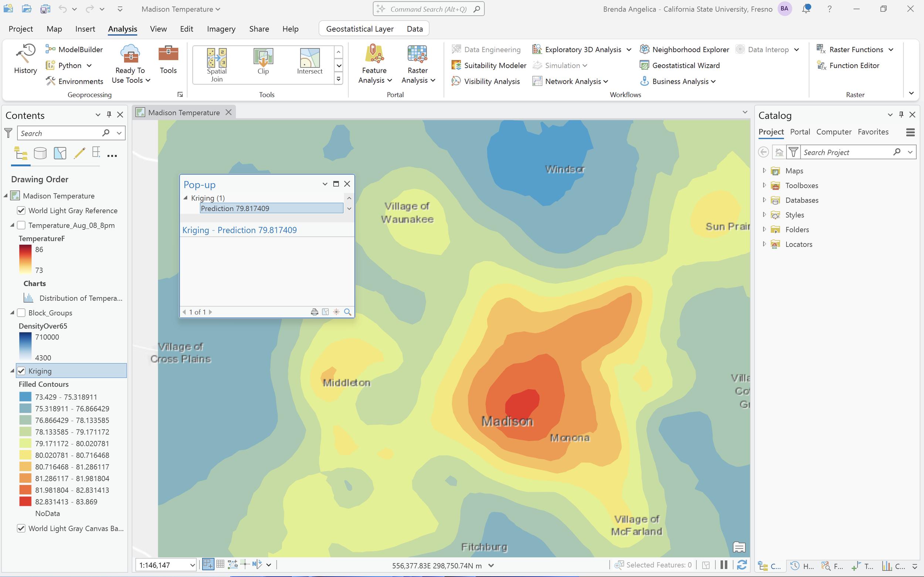Click the pop-up zoom to feature magnifier
The height and width of the screenshot is (577, 924).
[x=347, y=312]
